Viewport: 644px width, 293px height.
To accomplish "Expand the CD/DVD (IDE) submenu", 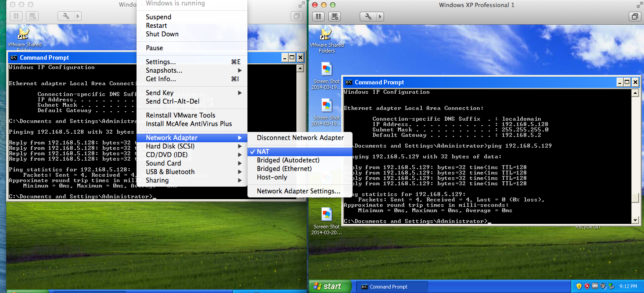I will tap(192, 155).
